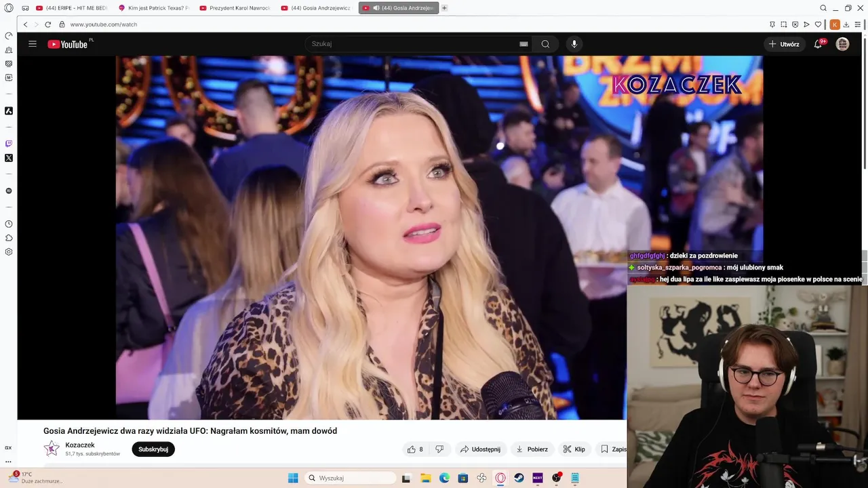This screenshot has width=868, height=488.
Task: Open Opera sidebar speed dial icon
Action: click(9, 36)
